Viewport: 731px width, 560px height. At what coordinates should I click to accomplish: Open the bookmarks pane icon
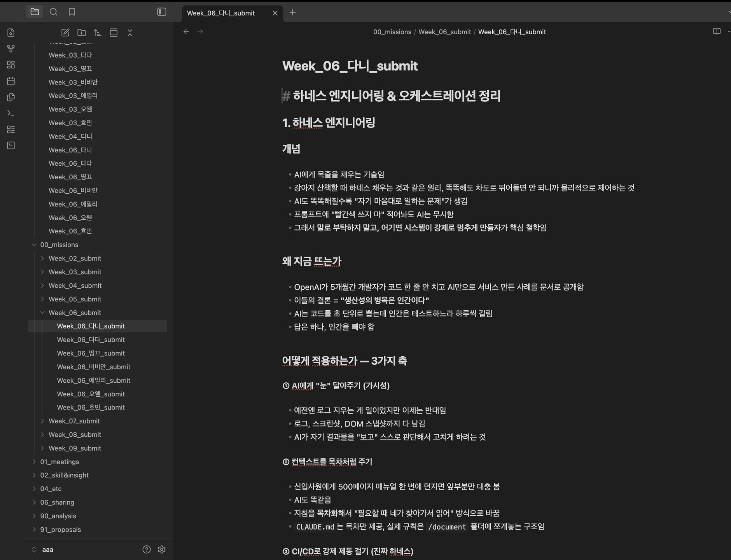(x=72, y=12)
